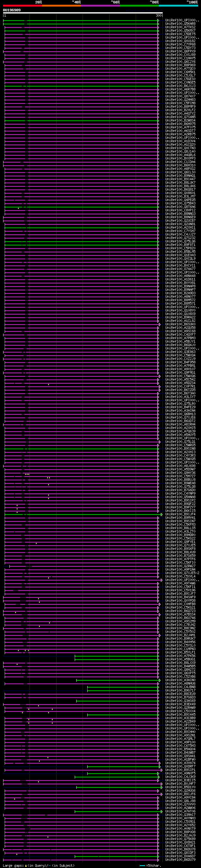Select hit label UniRef100_A3AIN0
The image size is (201, 868).
click(x=180, y=680)
